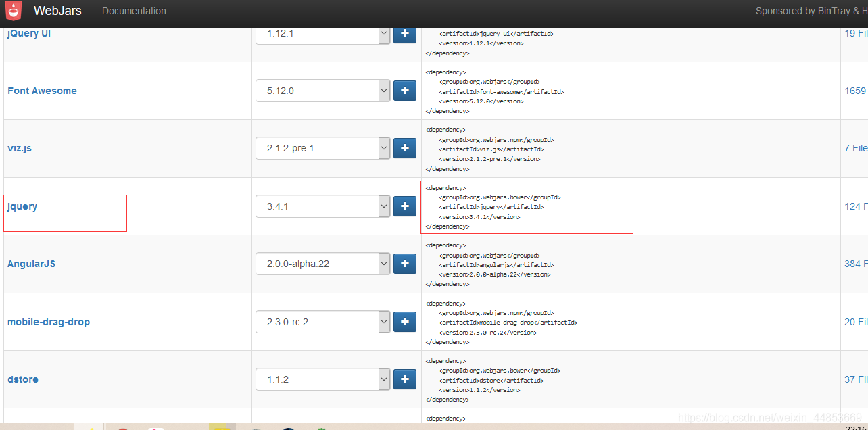
Task: Open the 19 files link for jQuery UI
Action: [856, 33]
